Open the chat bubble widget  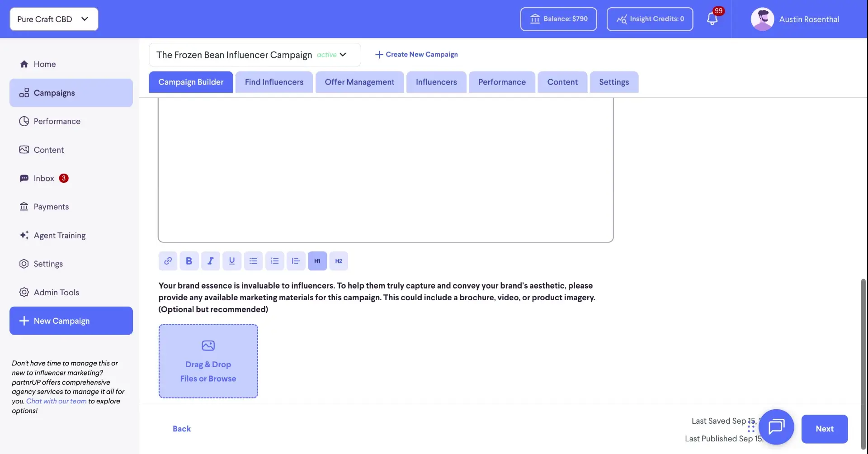click(776, 427)
